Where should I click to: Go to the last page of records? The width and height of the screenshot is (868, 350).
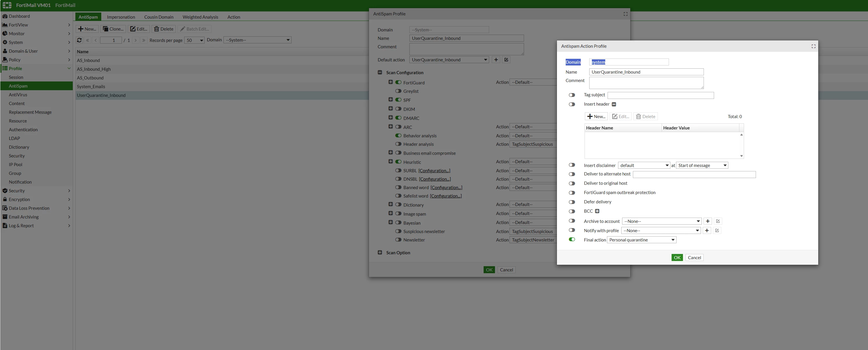(143, 40)
